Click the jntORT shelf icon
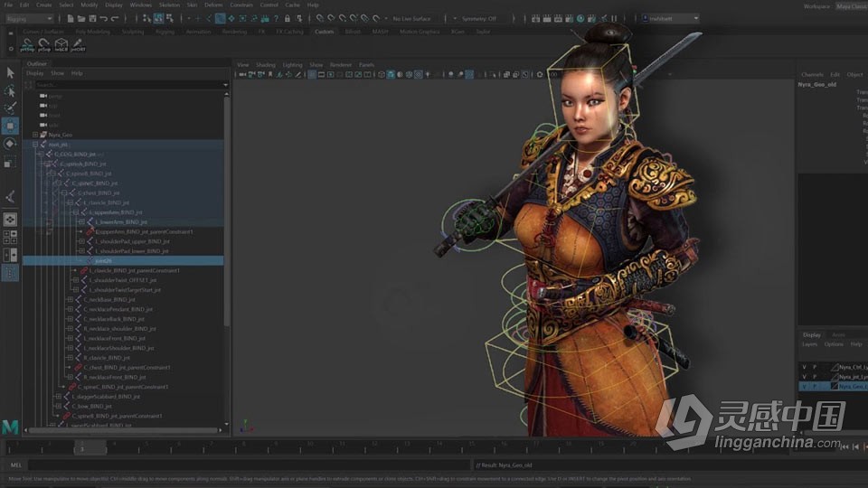 click(78, 45)
